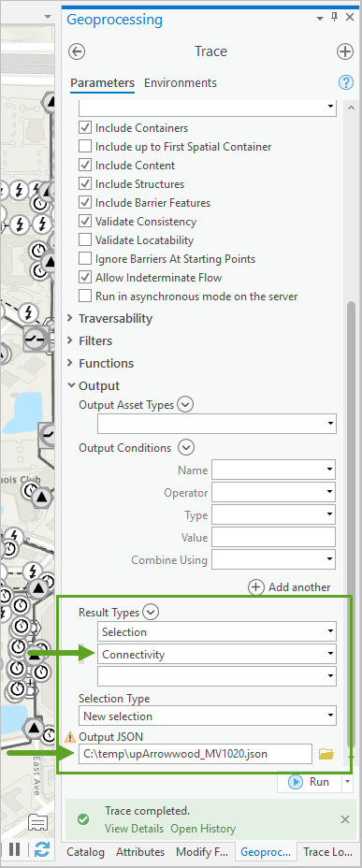
Task: Click the Output JSON path field
Action: click(195, 753)
